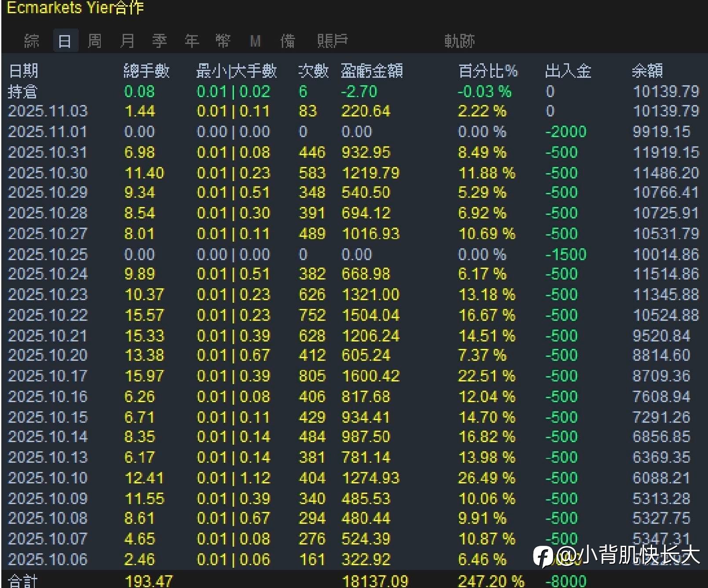The width and height of the screenshot is (708, 588).
Task: Click open position loss -2.70
Action: pyautogui.click(x=359, y=91)
